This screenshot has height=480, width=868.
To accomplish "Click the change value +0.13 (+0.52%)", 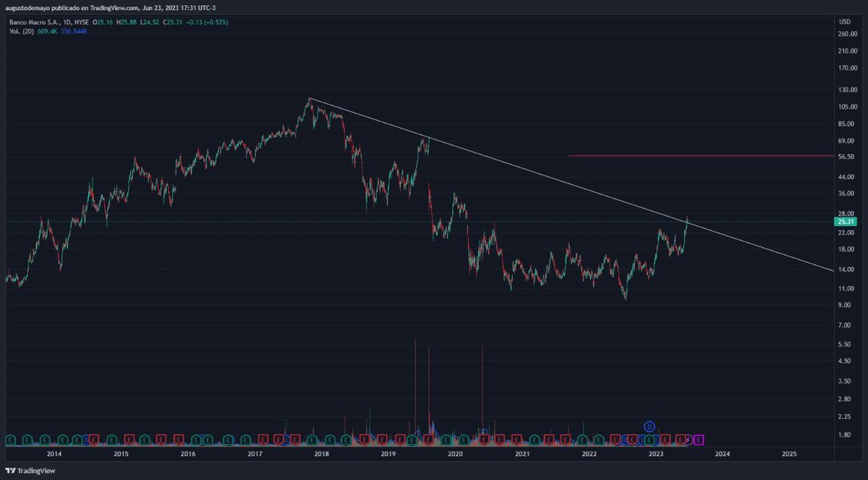I will pyautogui.click(x=208, y=22).
